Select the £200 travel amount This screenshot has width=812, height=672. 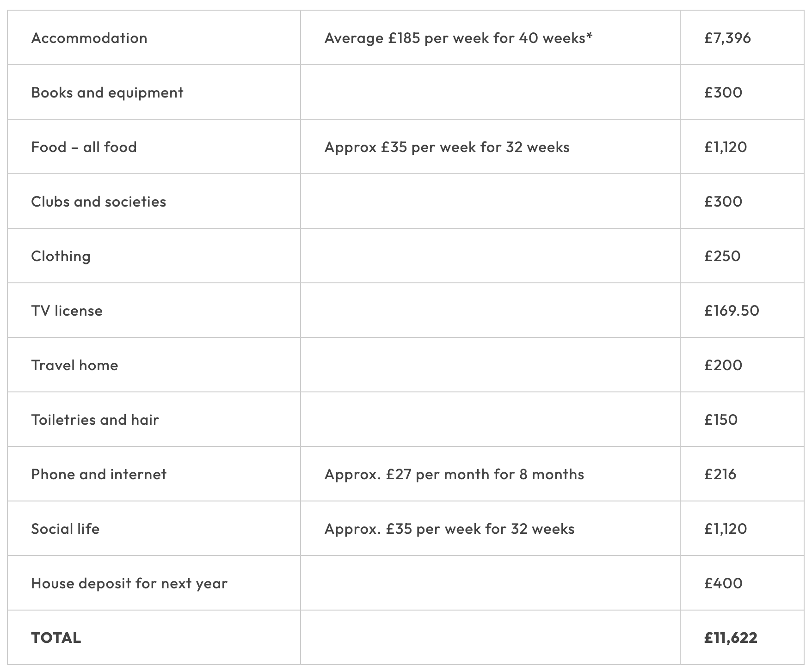click(x=723, y=365)
